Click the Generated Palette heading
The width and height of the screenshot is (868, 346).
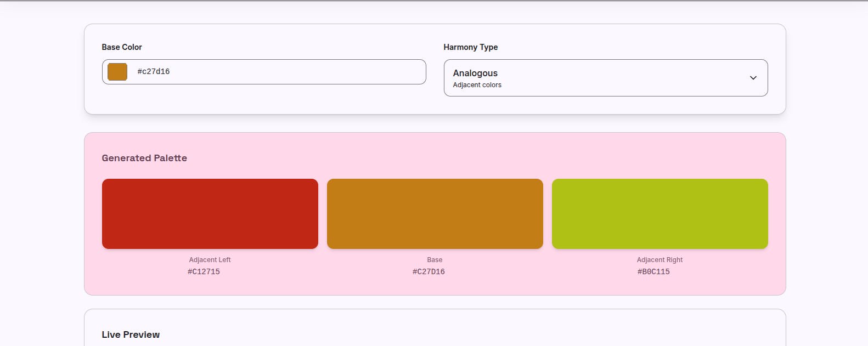144,158
